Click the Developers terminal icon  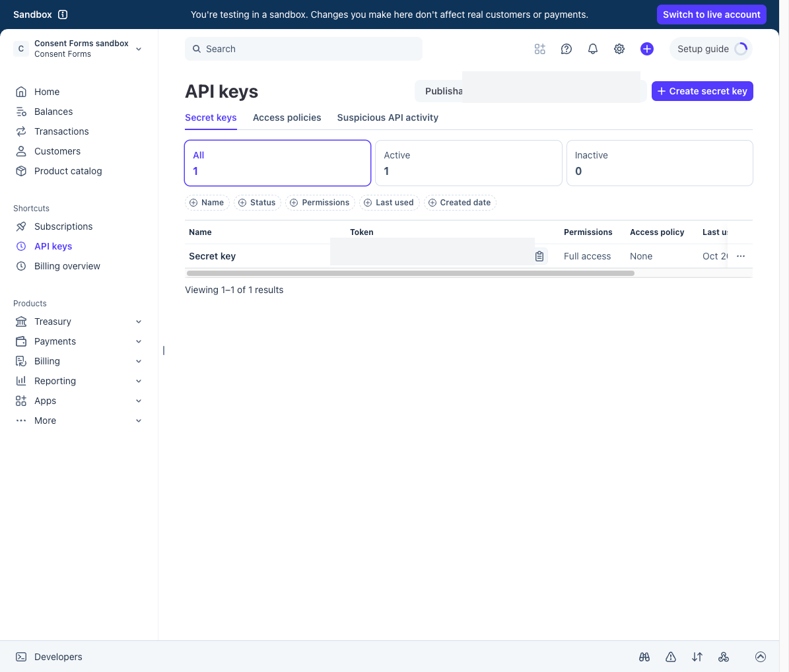point(21,657)
